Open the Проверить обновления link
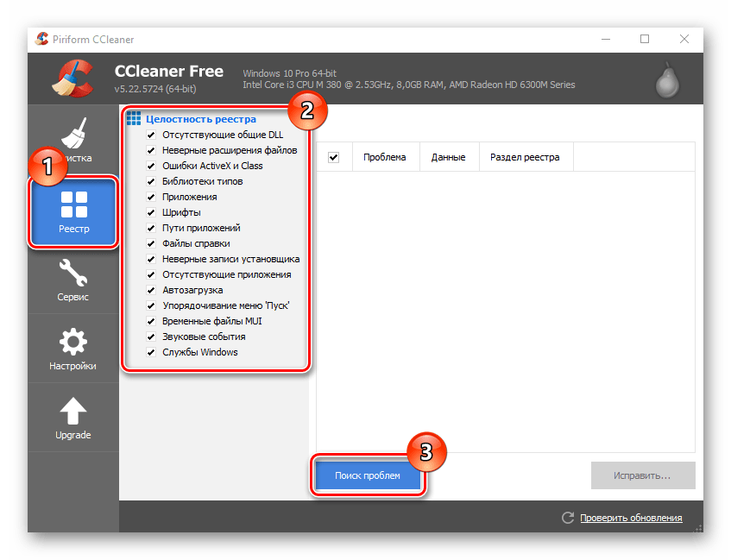731x560 pixels. (x=631, y=518)
